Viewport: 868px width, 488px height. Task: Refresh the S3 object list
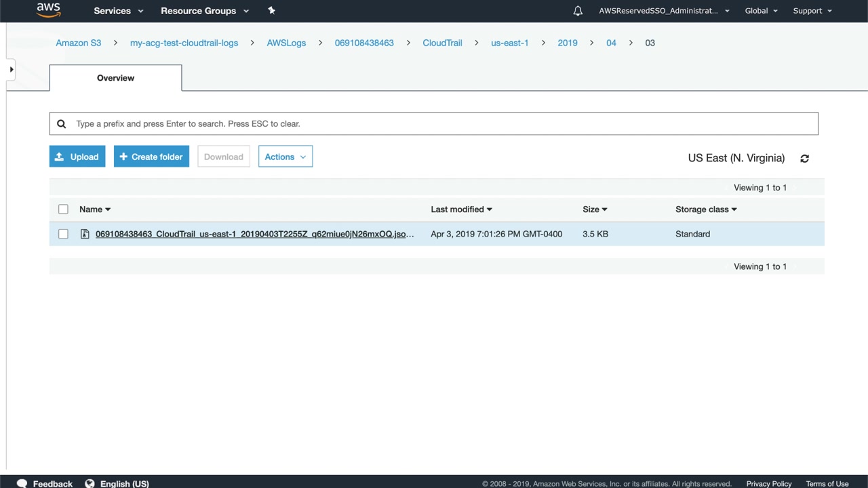pos(804,158)
